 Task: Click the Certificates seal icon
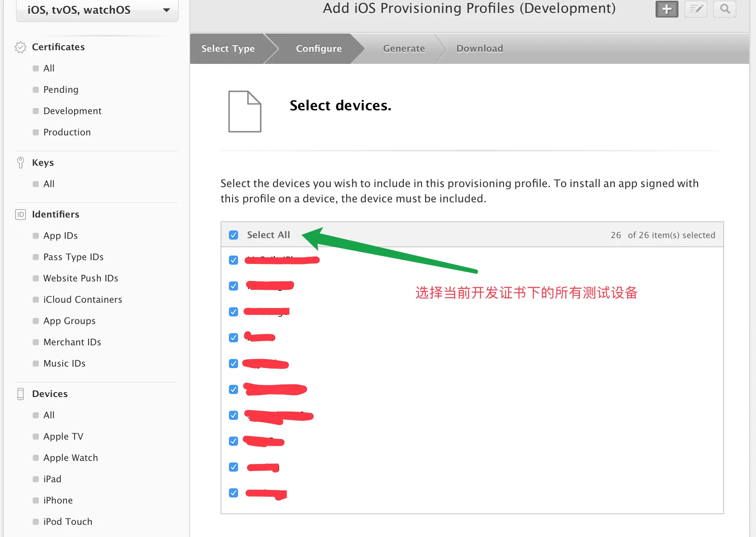click(x=21, y=47)
